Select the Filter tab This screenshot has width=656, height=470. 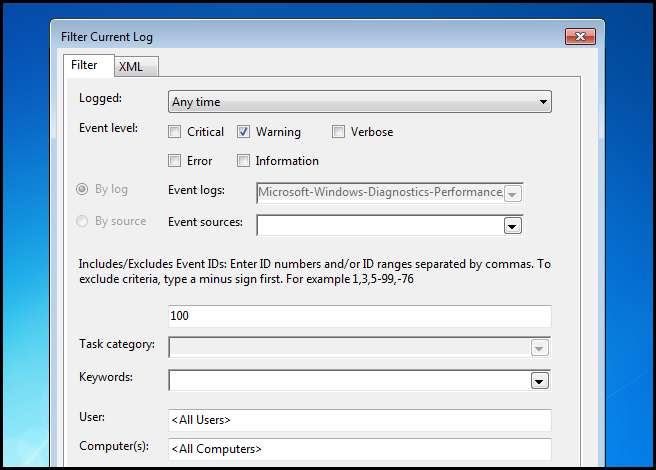[89, 65]
